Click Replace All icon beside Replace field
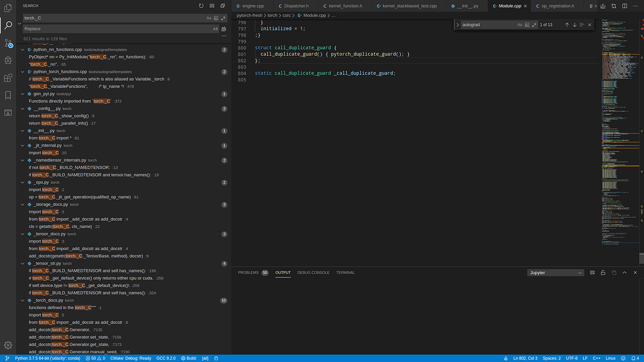 tap(224, 28)
